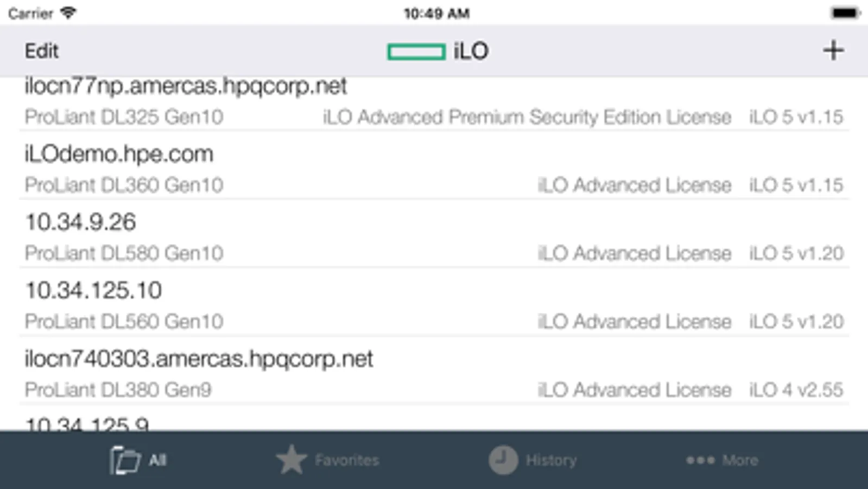Select ilocn740303.amercas.hpqcorp.net entry
This screenshot has height=489, width=868.
pos(199,359)
